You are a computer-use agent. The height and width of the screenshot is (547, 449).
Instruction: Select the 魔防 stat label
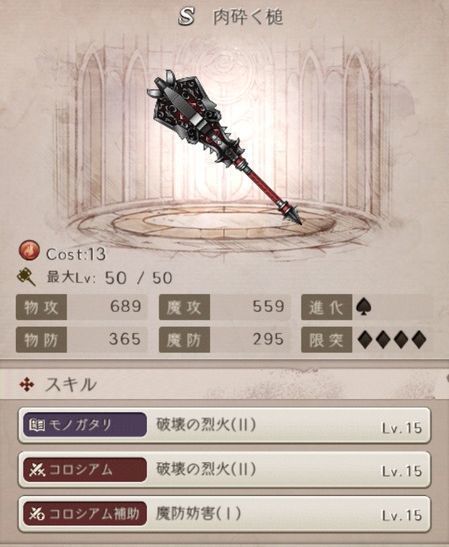184,340
